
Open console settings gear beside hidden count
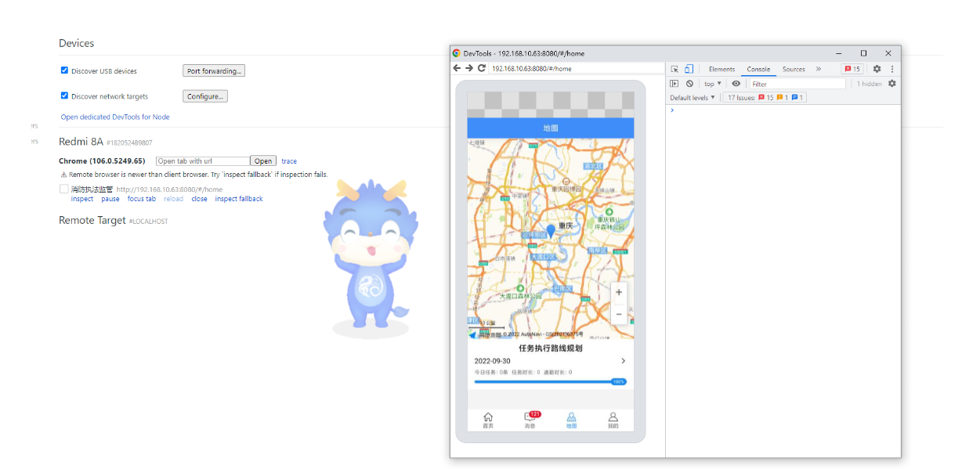tap(891, 84)
